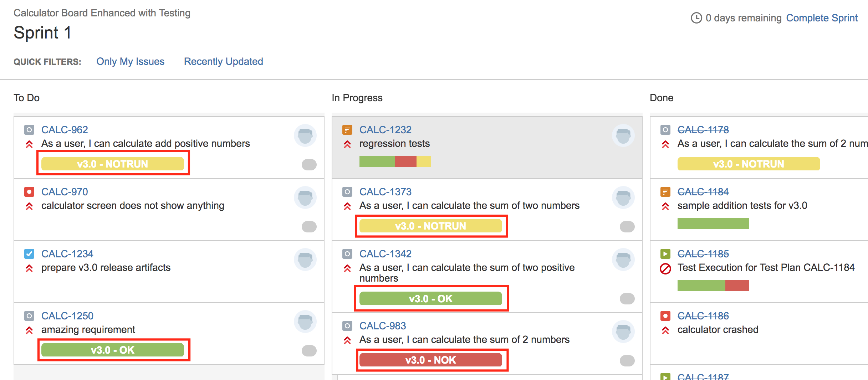Open issue CALC-983 link
Screen dimensions: 868x380
(383, 326)
